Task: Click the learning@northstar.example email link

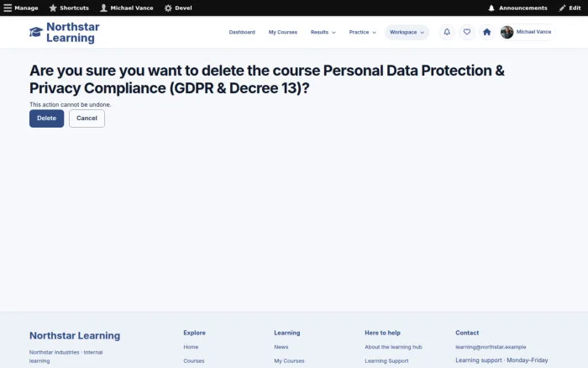Action: point(491,347)
